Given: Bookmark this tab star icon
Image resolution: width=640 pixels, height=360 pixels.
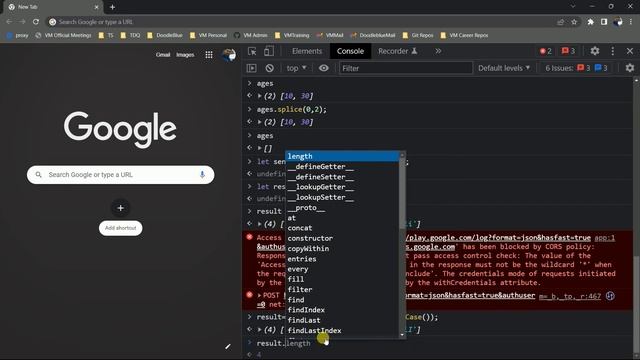Looking at the screenshot, I should (x=574, y=22).
